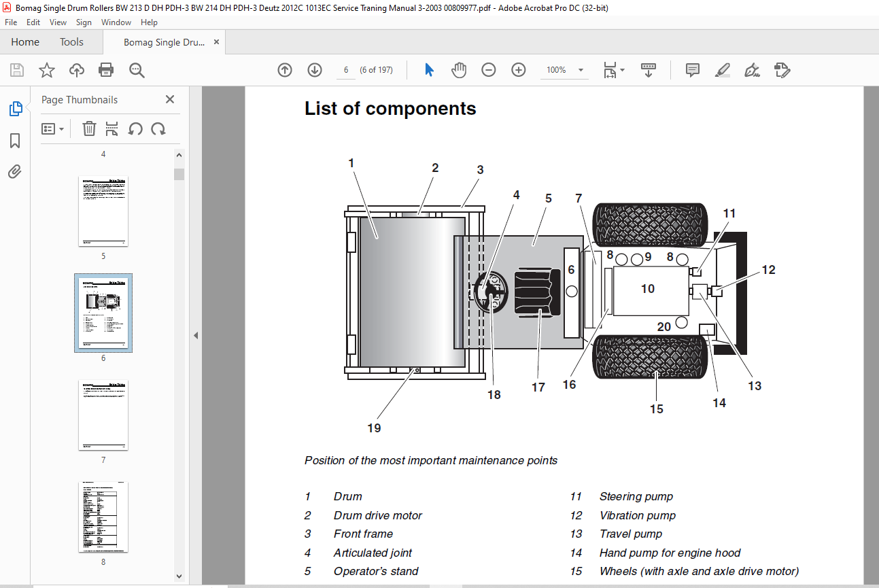Viewport: 879px width, 588px height.
Task: Click the Save file icon
Action: [17, 70]
